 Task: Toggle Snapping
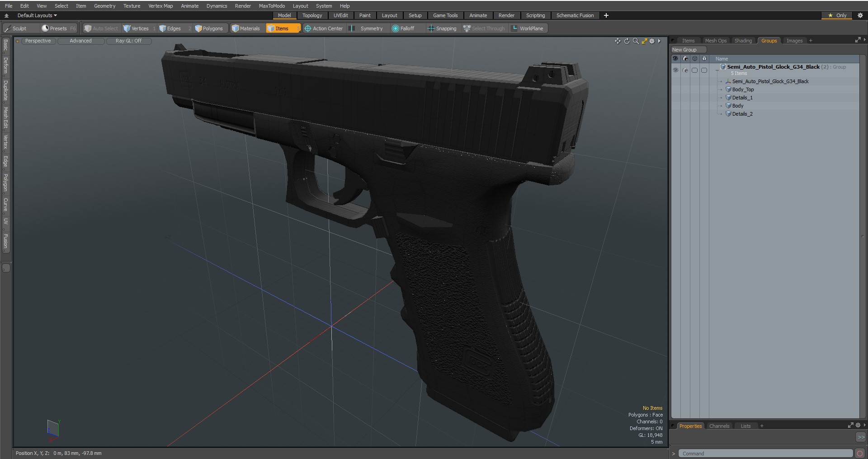point(442,28)
